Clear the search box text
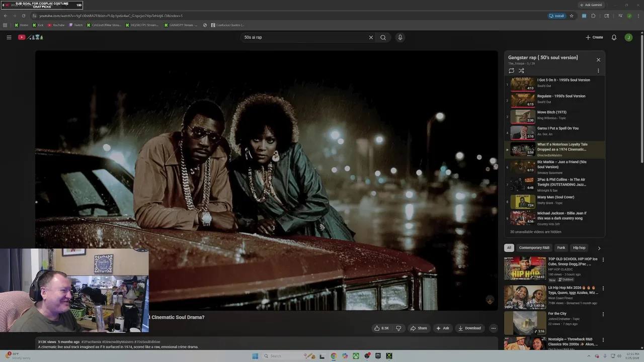Screen dimensions: 644x362 pos(371,37)
